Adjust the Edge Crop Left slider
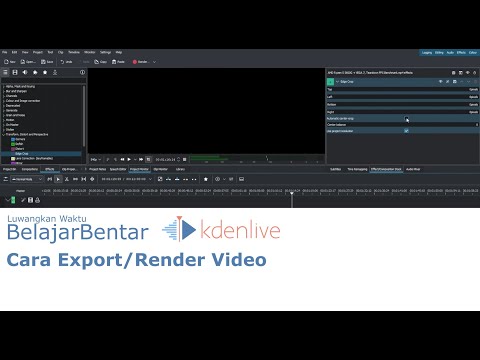This screenshot has width=480, height=360. 403,97
